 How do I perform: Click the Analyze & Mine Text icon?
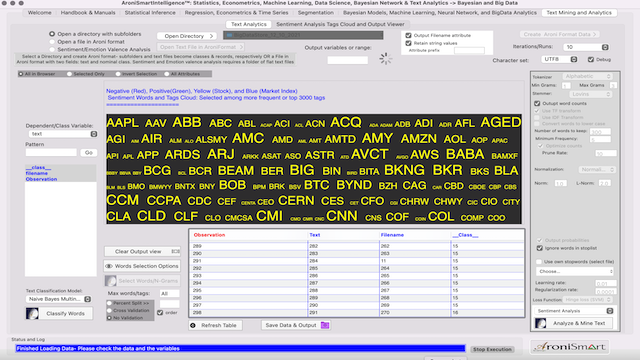541,323
